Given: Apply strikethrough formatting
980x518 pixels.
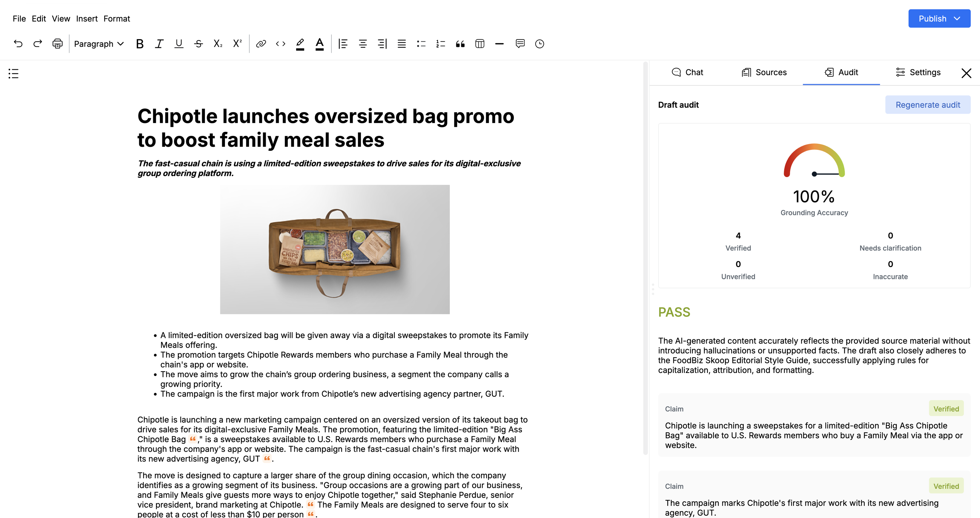Looking at the screenshot, I should point(198,44).
